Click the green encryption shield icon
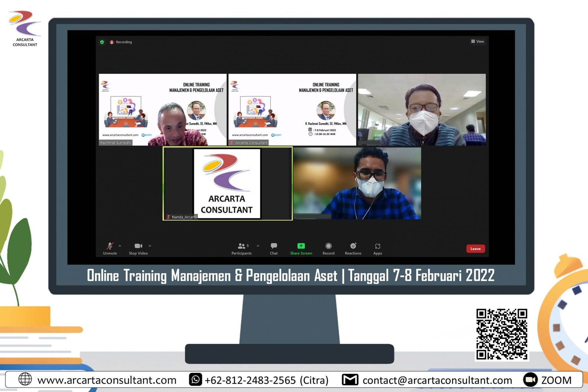 [x=102, y=42]
